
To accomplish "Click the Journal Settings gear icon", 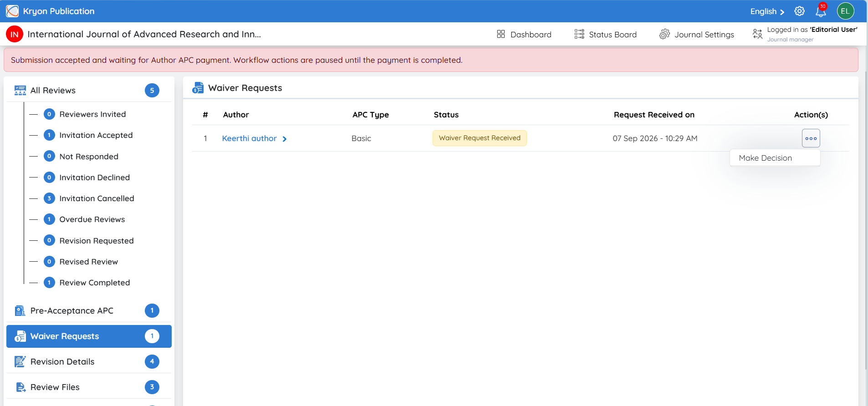I will pyautogui.click(x=664, y=34).
